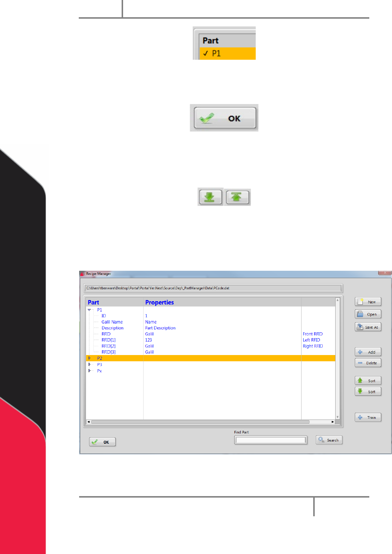The image size is (392, 554).
Task: Click the horizontal scrollbar left arrow
Action: click(x=88, y=422)
